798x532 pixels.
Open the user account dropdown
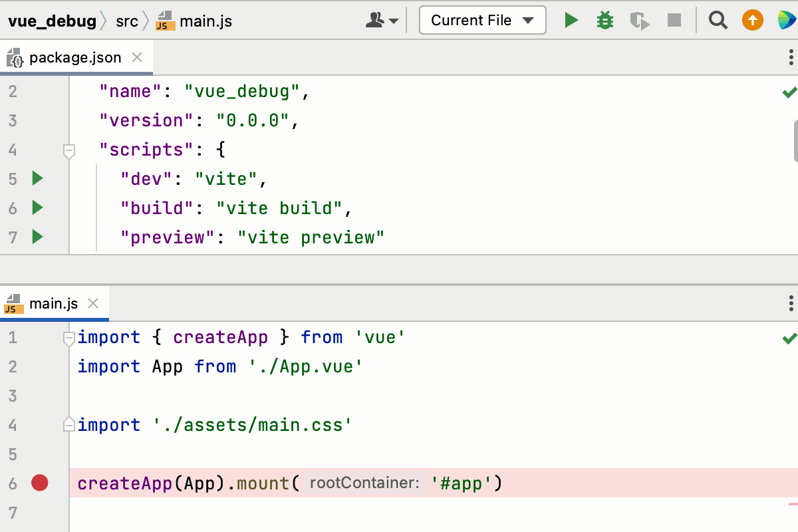[382, 21]
